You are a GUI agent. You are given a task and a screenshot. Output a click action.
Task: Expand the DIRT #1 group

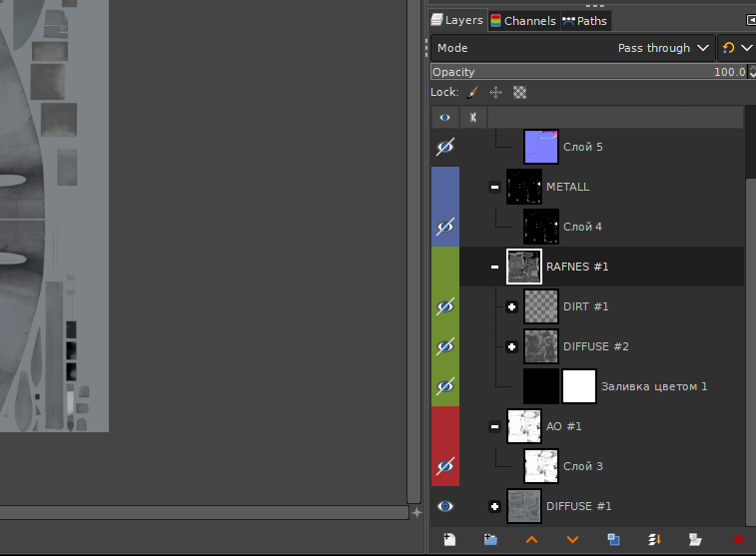tap(512, 306)
